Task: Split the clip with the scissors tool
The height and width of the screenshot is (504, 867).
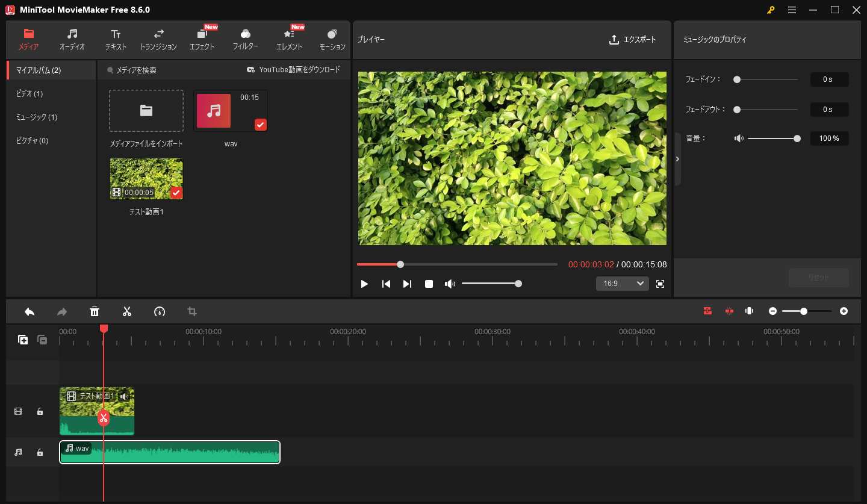Action: point(127,311)
